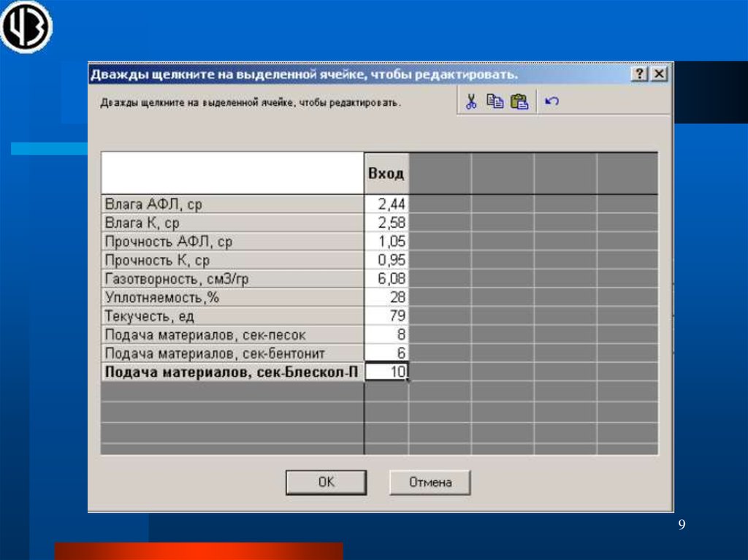Select the Текучесть value cell 79

tap(386, 316)
